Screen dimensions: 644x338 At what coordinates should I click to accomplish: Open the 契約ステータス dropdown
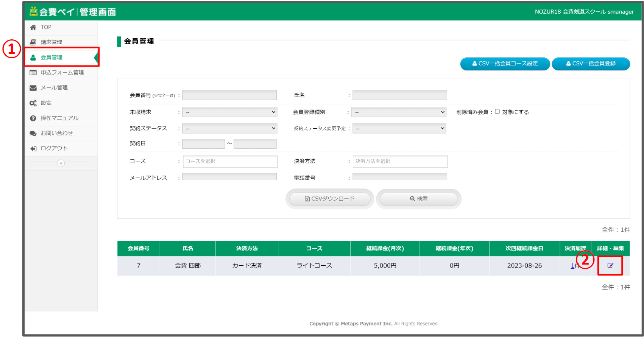point(229,128)
